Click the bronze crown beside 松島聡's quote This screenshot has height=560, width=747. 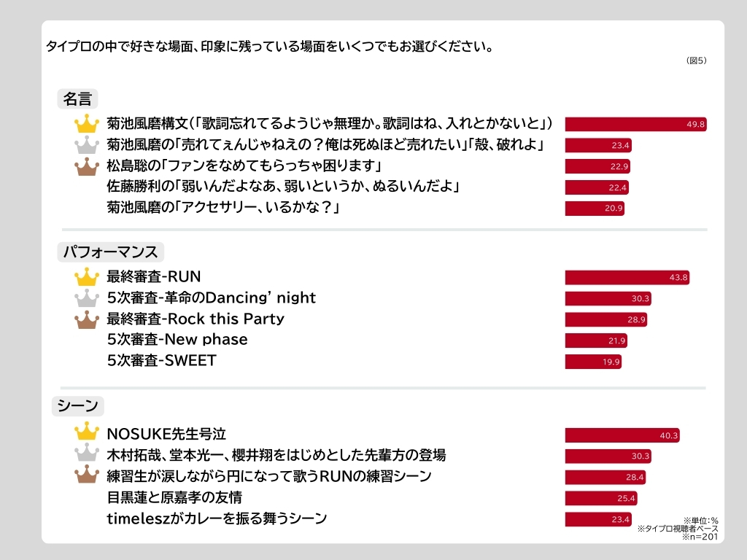pos(87,166)
